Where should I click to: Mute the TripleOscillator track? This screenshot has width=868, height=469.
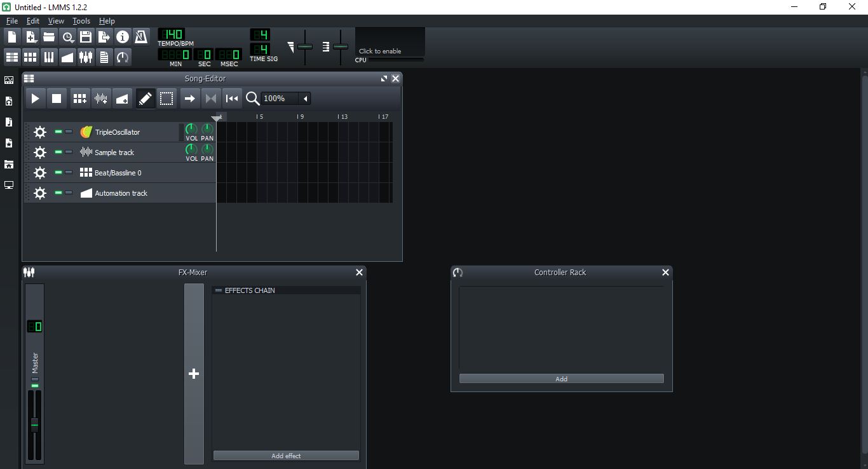pyautogui.click(x=58, y=132)
